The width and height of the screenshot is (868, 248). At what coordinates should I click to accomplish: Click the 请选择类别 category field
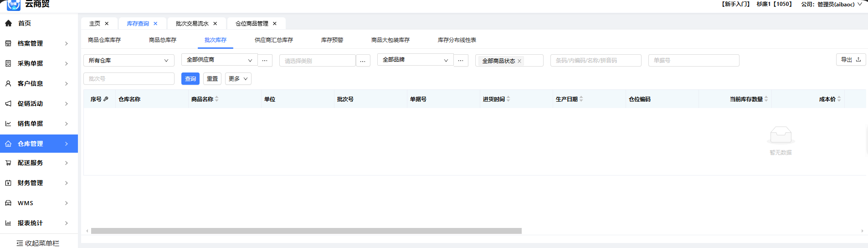click(318, 61)
